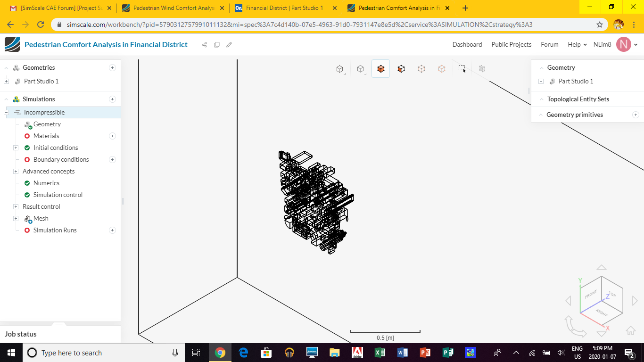Collapse the Topological Entity Sets section
The height and width of the screenshot is (362, 644).
coord(541,99)
